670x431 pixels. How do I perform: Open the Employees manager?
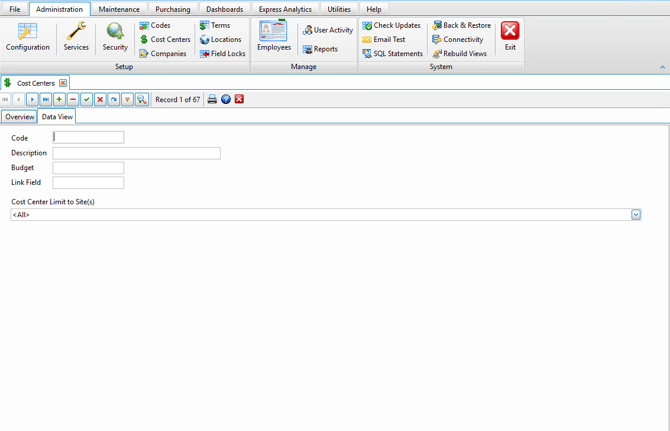(x=273, y=36)
